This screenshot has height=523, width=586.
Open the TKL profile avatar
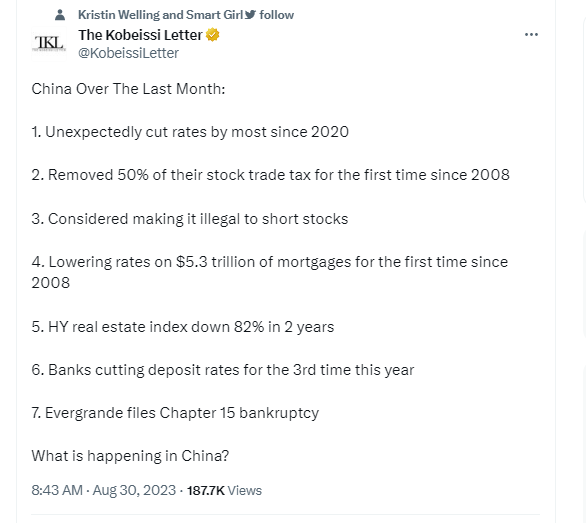coord(49,43)
